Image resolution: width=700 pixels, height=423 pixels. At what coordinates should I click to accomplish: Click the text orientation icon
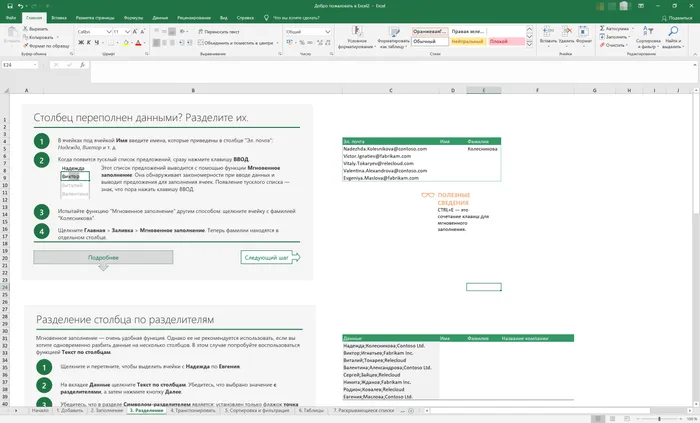point(182,32)
